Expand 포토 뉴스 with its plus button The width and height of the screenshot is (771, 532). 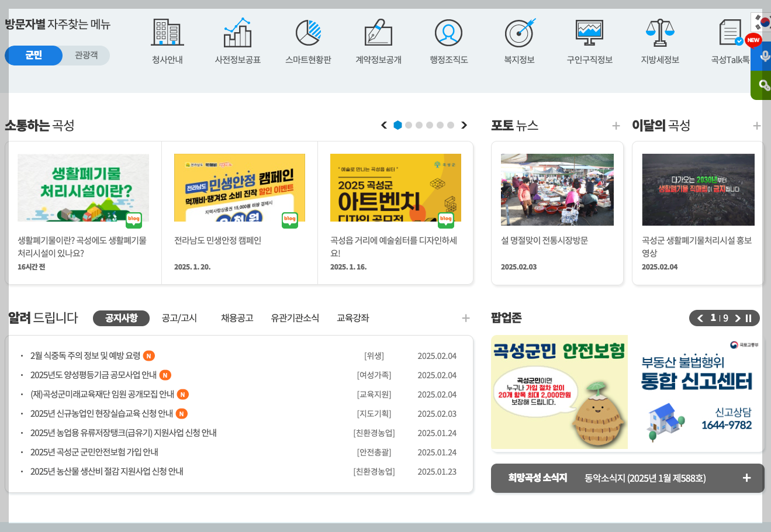click(x=616, y=125)
